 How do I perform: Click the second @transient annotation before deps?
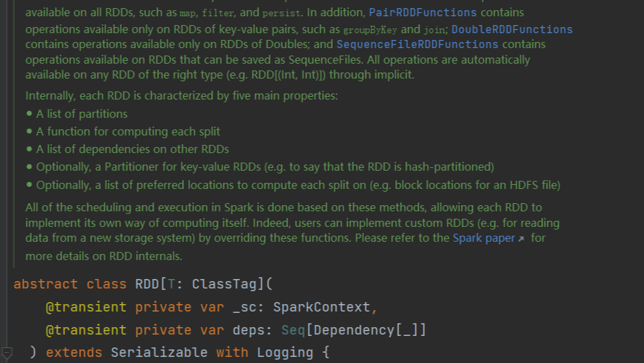coord(85,330)
